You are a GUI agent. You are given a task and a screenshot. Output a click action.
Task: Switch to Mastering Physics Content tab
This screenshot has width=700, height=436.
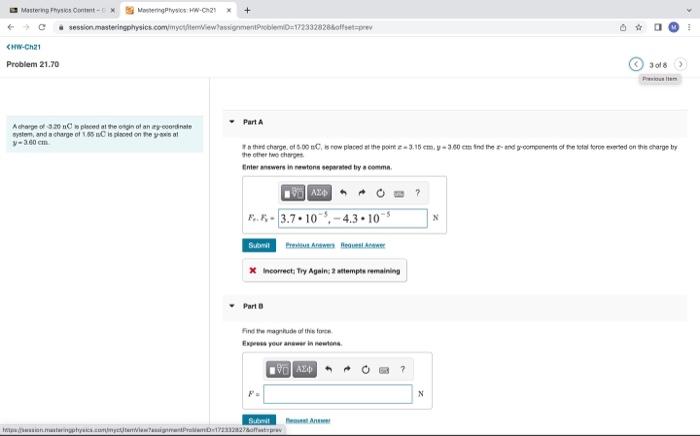coord(62,10)
